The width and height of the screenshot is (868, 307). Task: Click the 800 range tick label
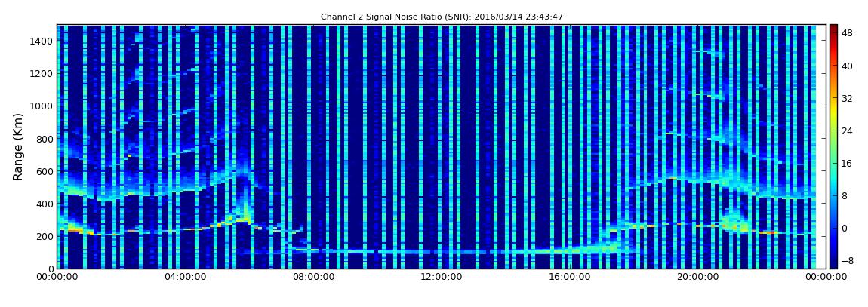click(45, 139)
